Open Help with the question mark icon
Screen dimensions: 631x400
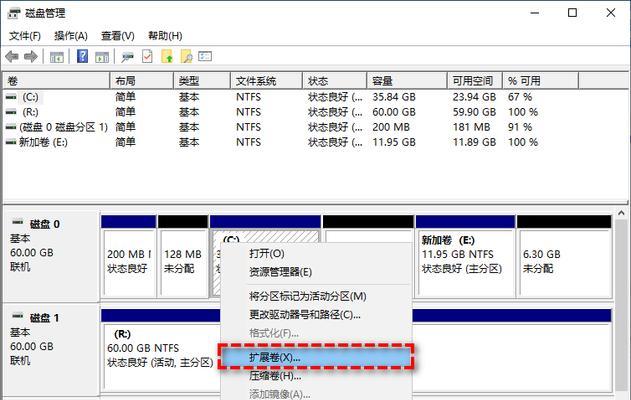coord(82,56)
